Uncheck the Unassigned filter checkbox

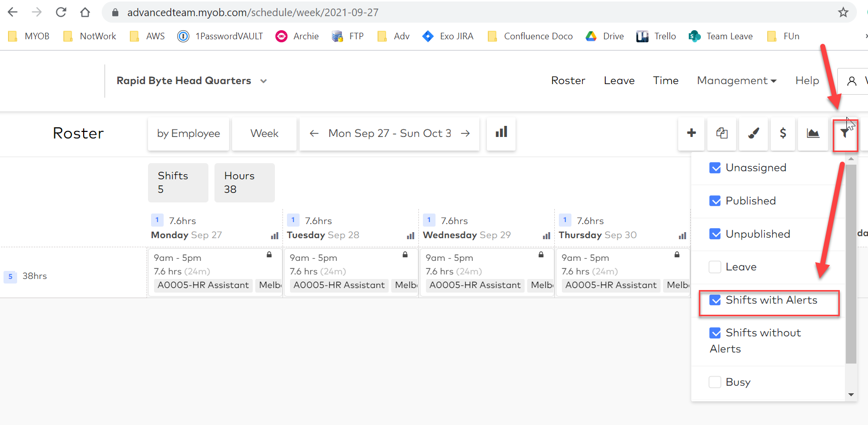coord(715,168)
